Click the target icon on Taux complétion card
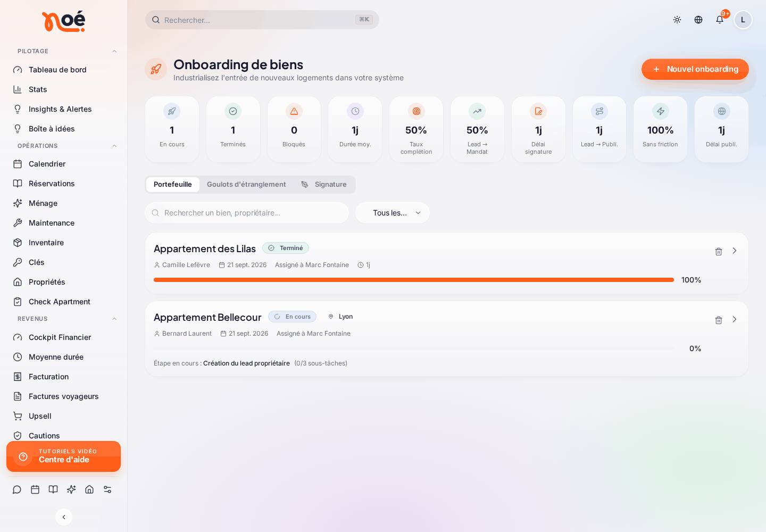766x532 pixels. click(417, 111)
